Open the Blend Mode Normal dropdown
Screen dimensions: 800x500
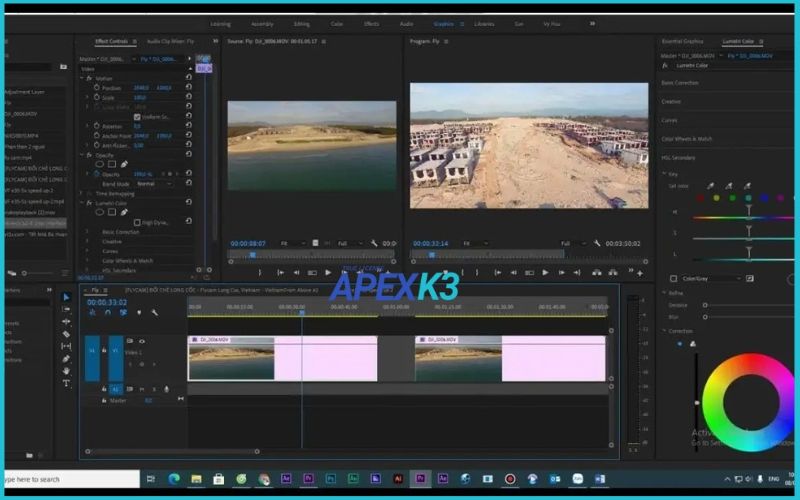152,184
